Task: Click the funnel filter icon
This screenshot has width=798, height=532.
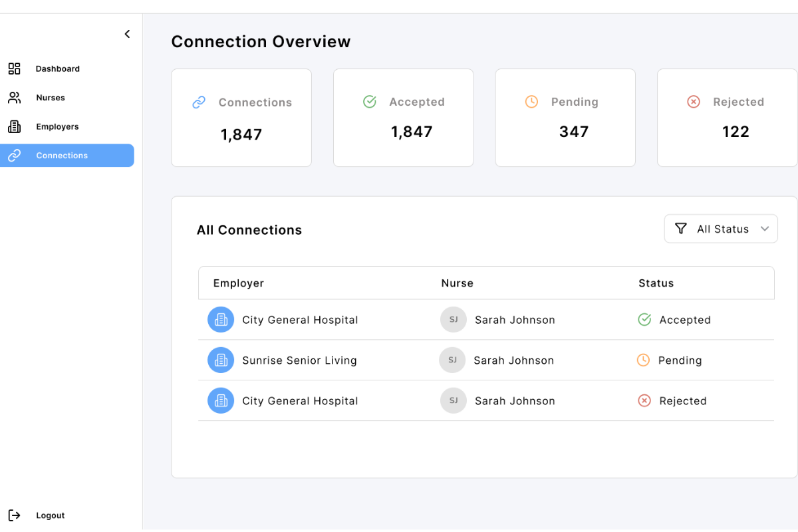Action: (x=680, y=229)
